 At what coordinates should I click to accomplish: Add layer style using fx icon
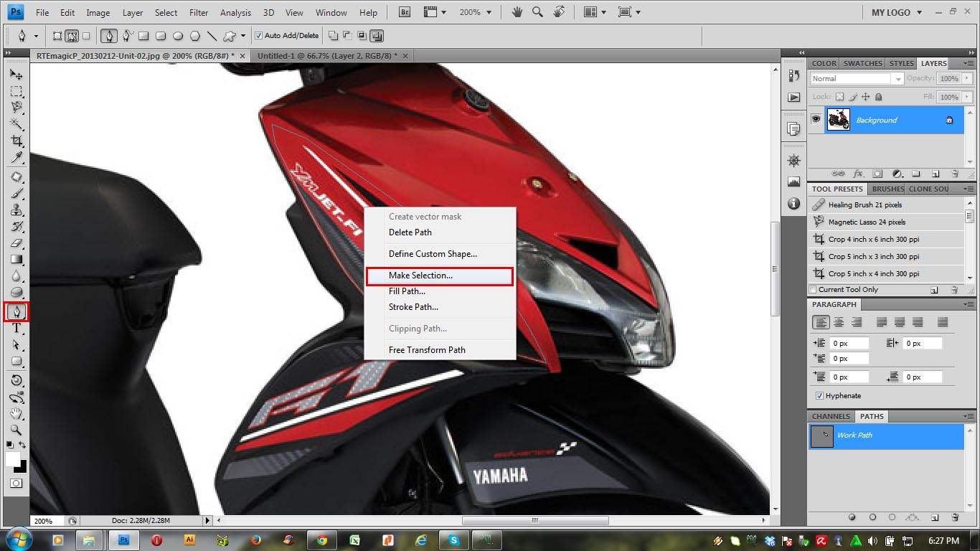click(857, 174)
